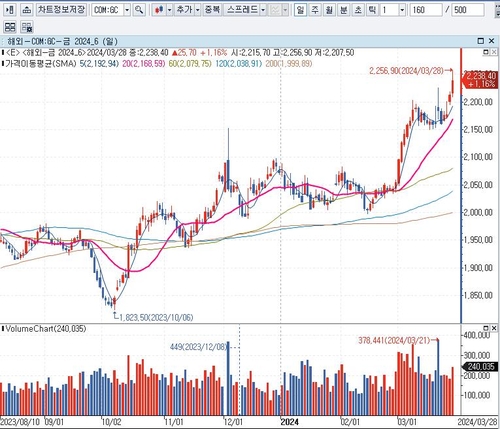Select the 분 minute period tab
This screenshot has width=500, height=429.
point(343,10)
